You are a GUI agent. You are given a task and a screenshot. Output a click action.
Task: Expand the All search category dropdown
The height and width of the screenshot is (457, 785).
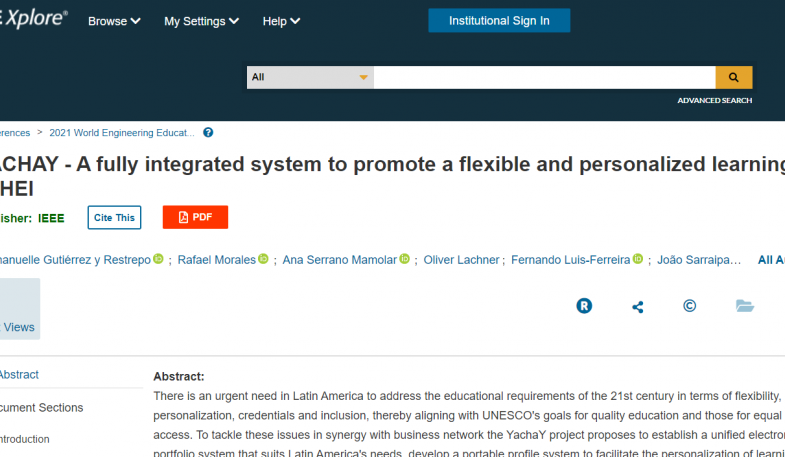click(310, 78)
